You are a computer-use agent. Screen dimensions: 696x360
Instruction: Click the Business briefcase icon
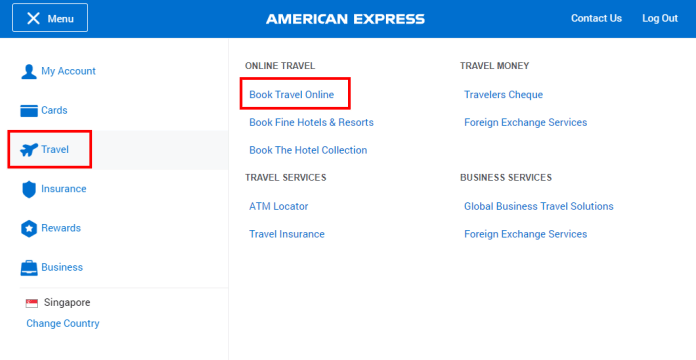(29, 268)
